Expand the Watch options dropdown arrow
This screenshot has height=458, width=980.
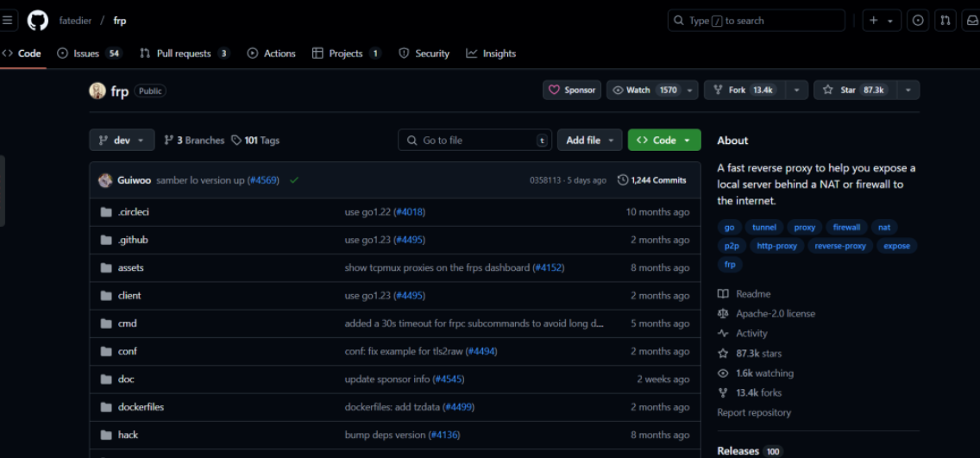(690, 90)
